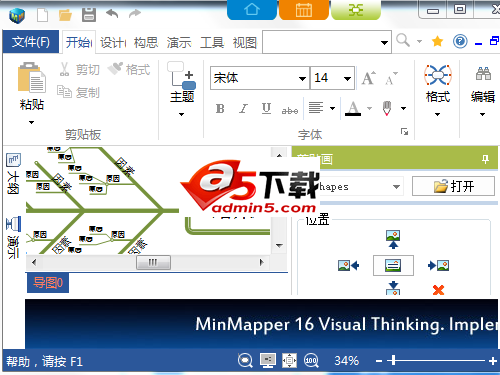Viewport: 500px width, 375px height.
Task: Toggle strikethrough formatting
Action: [x=290, y=110]
